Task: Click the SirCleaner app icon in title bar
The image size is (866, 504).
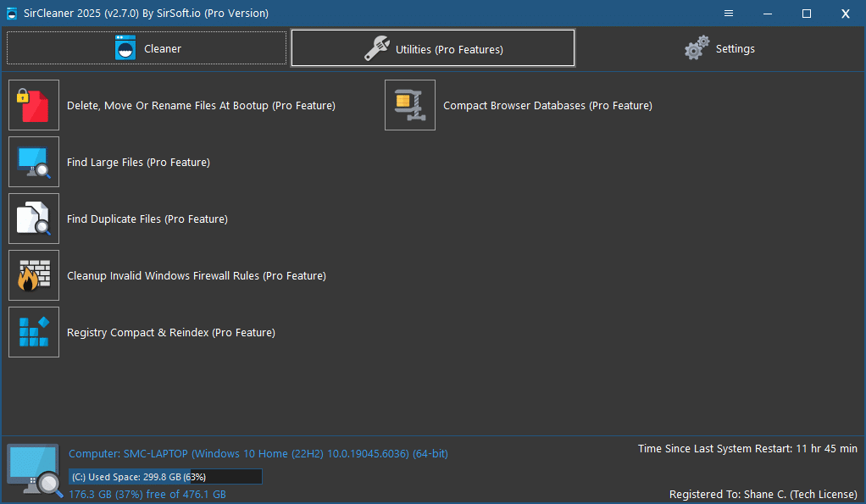Action: 12,14
